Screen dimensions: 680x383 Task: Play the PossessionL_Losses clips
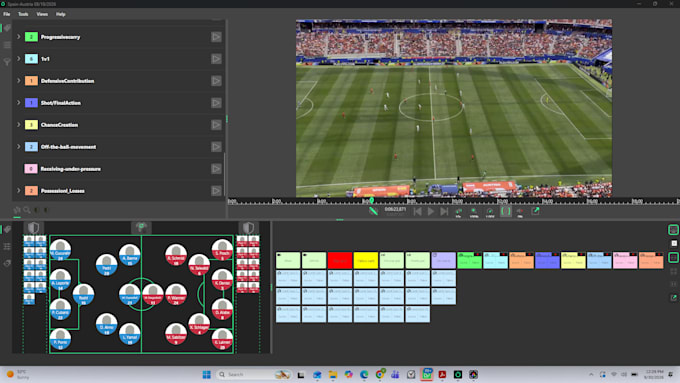216,190
